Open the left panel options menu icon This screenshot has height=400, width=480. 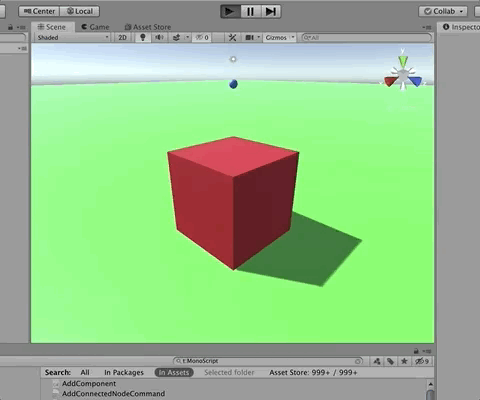coord(22,27)
